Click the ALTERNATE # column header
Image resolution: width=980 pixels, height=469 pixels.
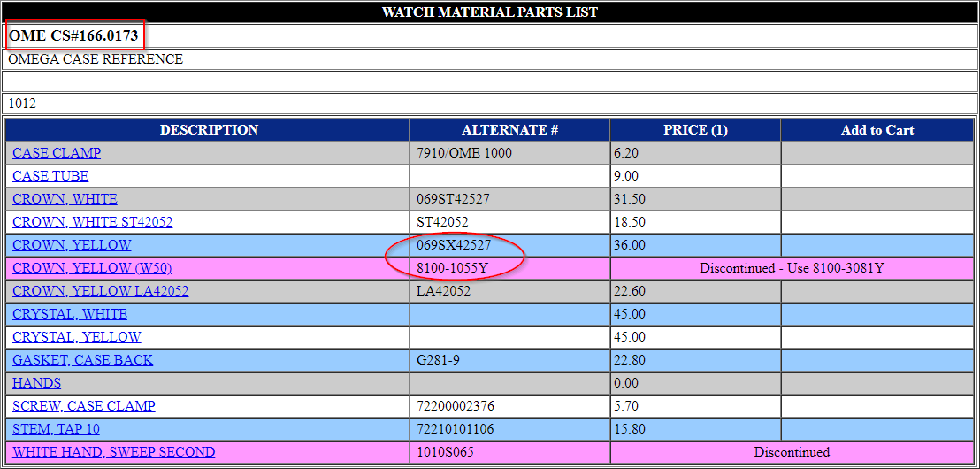509,130
